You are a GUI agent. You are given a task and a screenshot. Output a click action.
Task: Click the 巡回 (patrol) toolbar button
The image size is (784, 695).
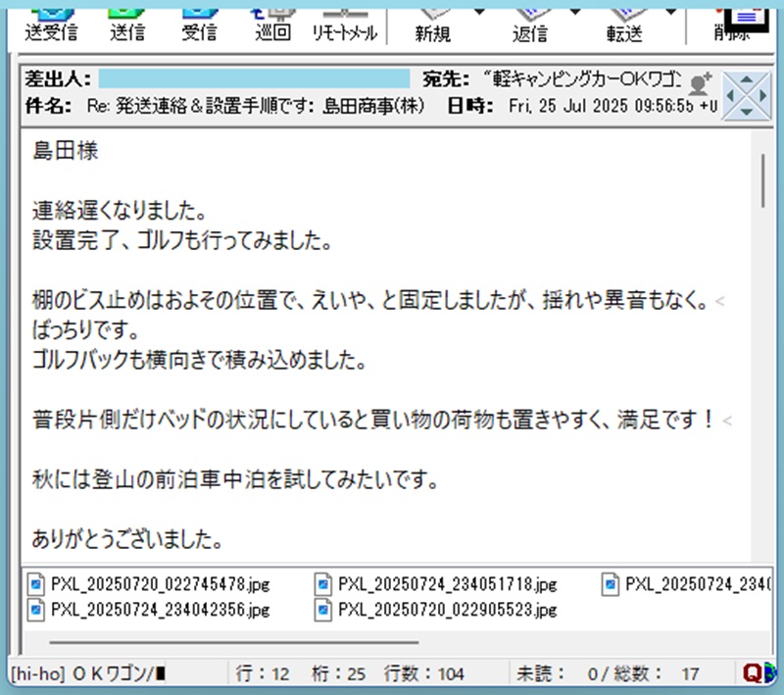click(x=272, y=22)
